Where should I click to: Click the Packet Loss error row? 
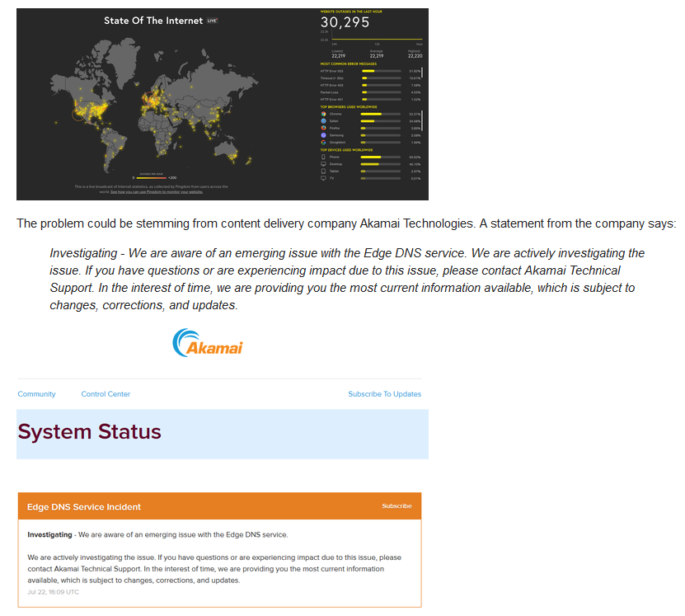[370, 92]
